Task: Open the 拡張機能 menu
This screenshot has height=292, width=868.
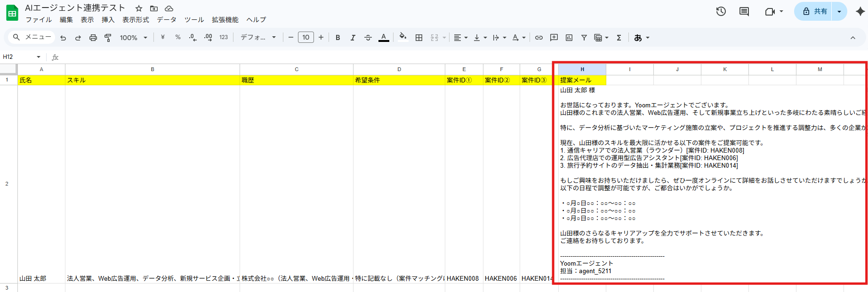Action: point(225,20)
